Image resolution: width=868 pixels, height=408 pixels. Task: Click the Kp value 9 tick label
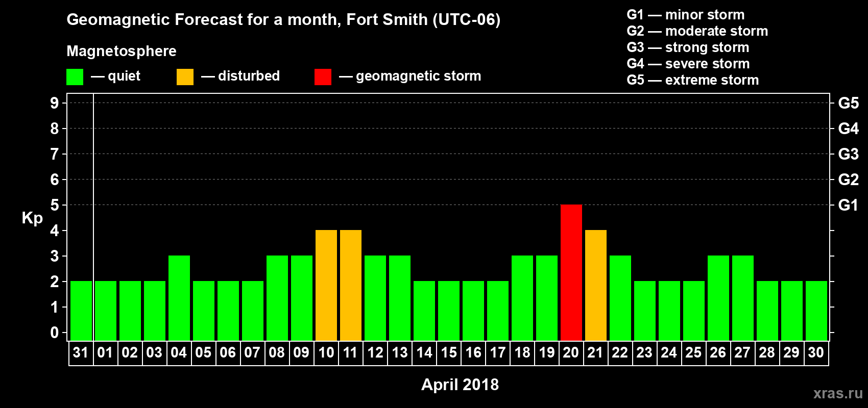pyautogui.click(x=55, y=103)
